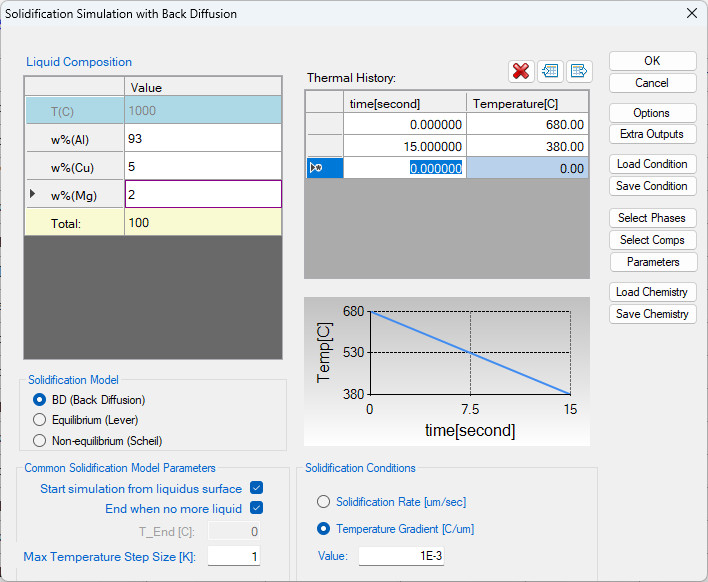
Task: Click the new-row marker in Thermal History
Action: [x=324, y=168]
